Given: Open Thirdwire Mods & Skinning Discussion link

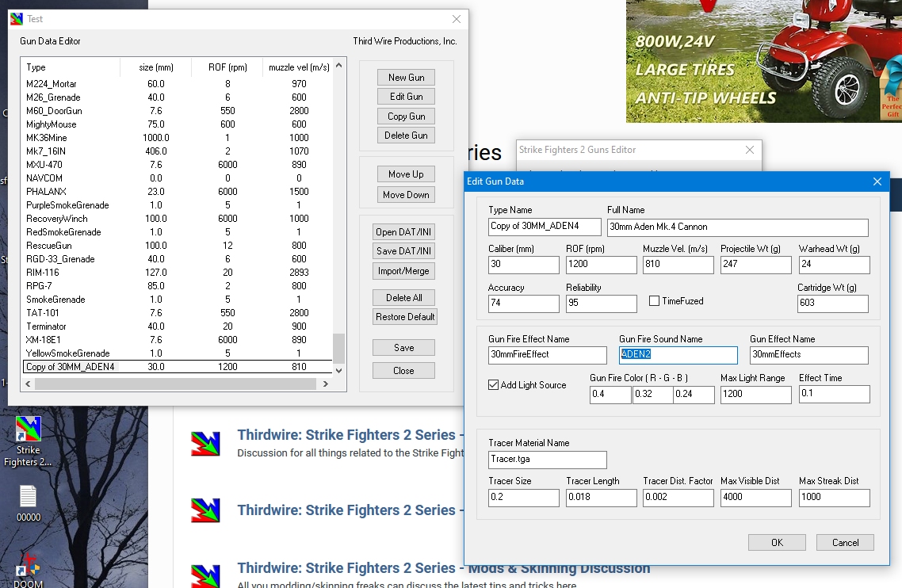Looking at the screenshot, I should 444,568.
